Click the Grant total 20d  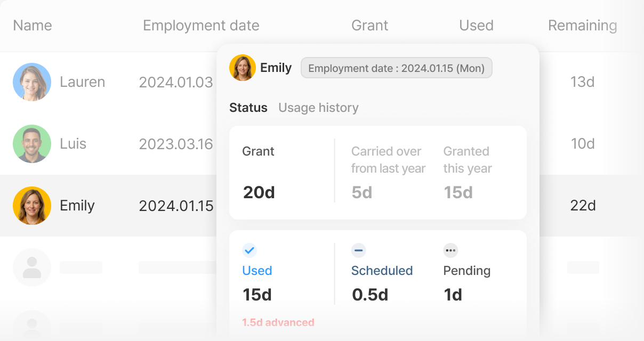259,192
